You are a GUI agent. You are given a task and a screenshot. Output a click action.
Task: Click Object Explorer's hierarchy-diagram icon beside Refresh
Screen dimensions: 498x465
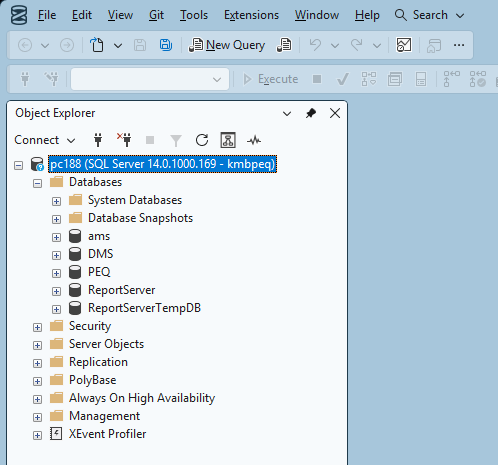point(228,140)
